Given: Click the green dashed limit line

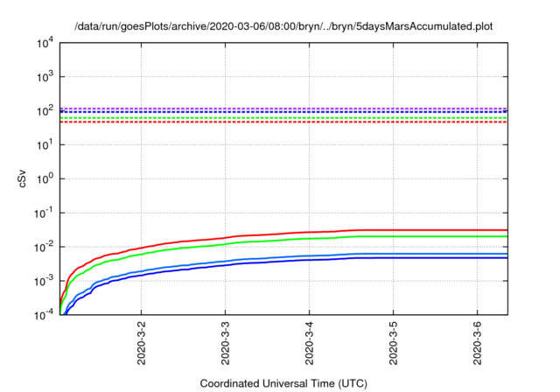Looking at the screenshot, I should (283, 118).
